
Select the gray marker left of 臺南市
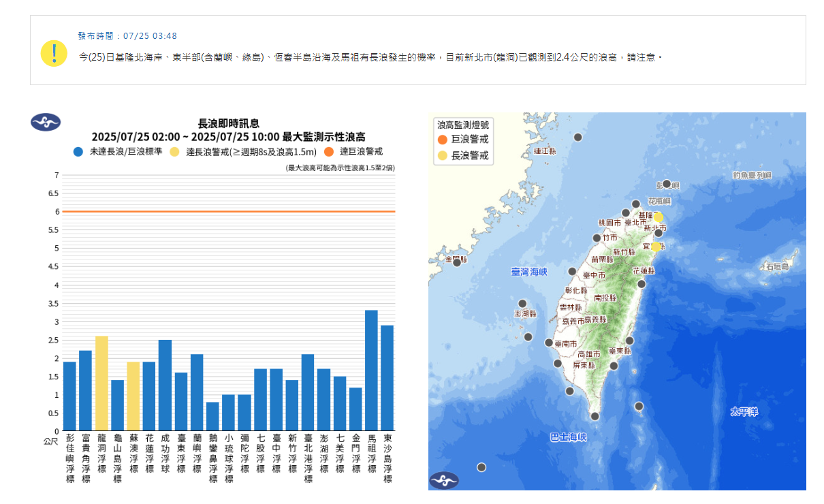click(x=549, y=343)
